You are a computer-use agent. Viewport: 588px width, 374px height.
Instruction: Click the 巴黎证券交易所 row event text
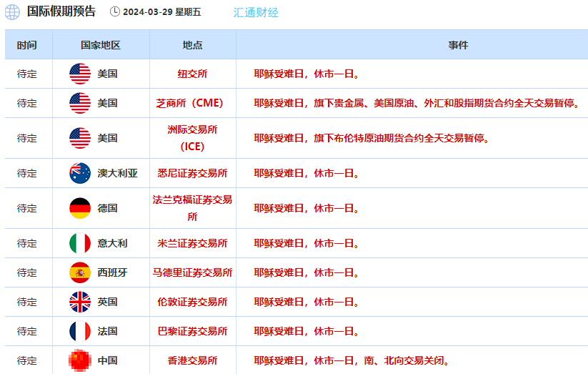click(307, 331)
